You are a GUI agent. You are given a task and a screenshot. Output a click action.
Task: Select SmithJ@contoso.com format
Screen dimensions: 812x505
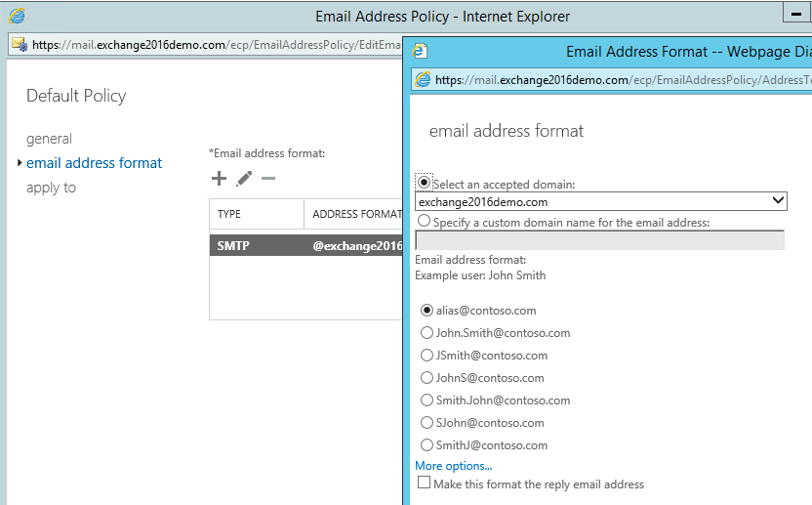click(x=426, y=444)
